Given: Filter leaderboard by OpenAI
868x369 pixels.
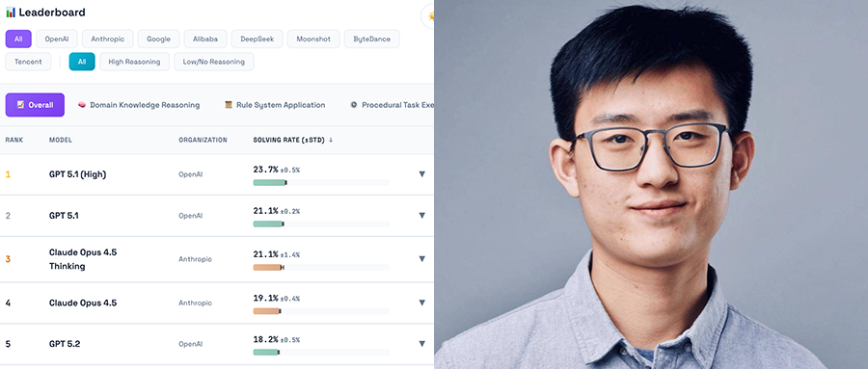Looking at the screenshot, I should pos(57,40).
